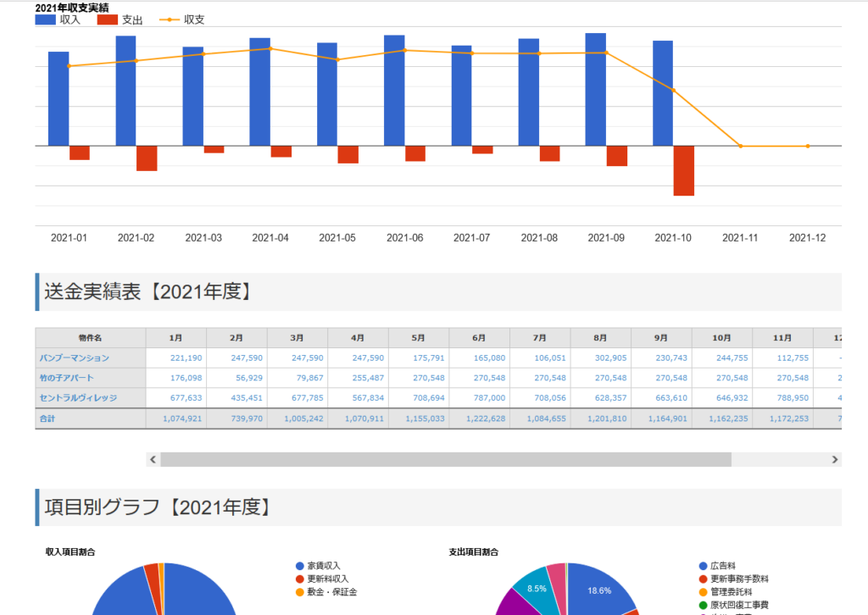Click the 原状回復工事費 legend item

(x=733, y=605)
